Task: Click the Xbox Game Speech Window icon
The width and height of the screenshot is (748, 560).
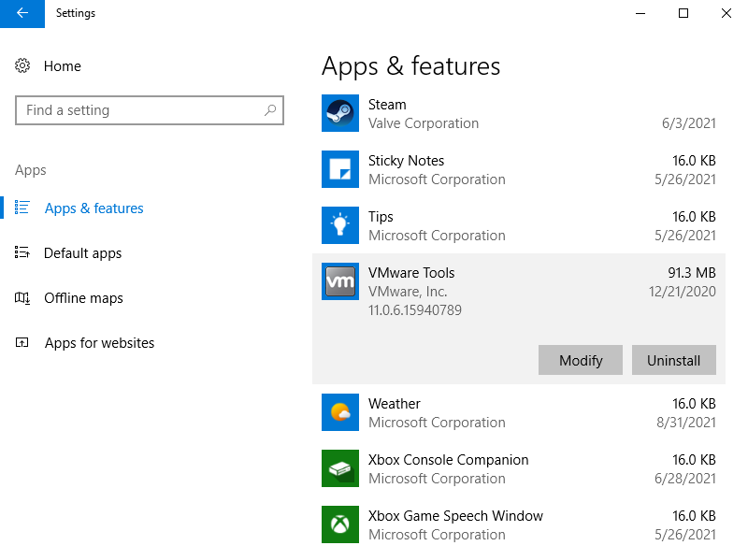Action: [339, 525]
